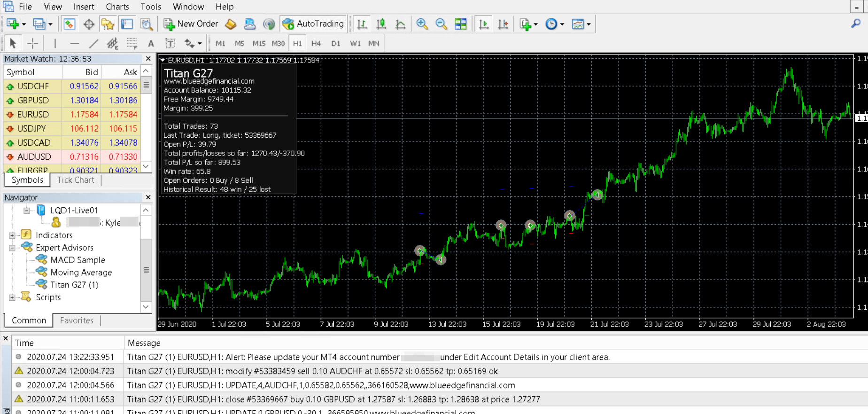The image size is (868, 414).
Task: Switch chart timeframe to D1
Action: 335,43
